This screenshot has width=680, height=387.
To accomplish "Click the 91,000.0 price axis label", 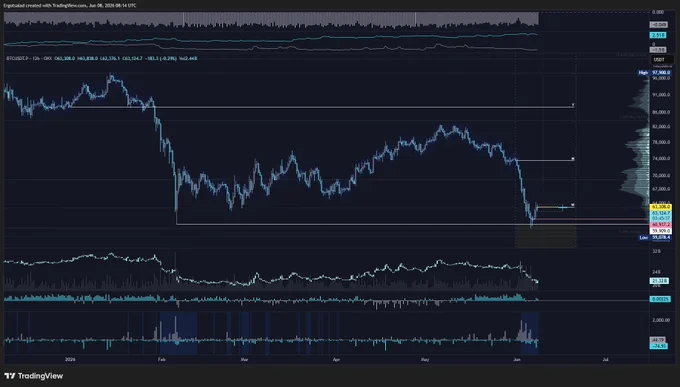I will 661,95.
